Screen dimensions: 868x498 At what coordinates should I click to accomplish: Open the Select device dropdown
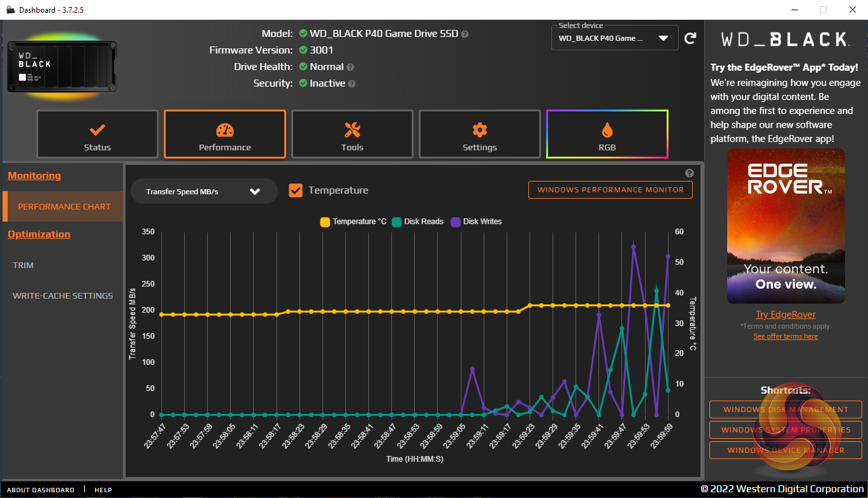tap(612, 38)
